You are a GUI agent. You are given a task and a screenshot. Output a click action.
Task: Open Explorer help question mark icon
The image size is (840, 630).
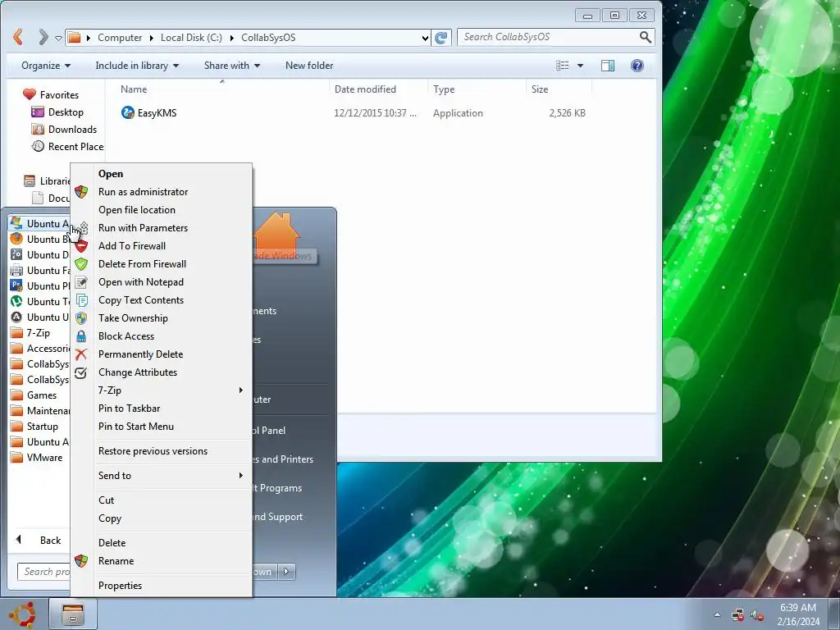(x=637, y=66)
